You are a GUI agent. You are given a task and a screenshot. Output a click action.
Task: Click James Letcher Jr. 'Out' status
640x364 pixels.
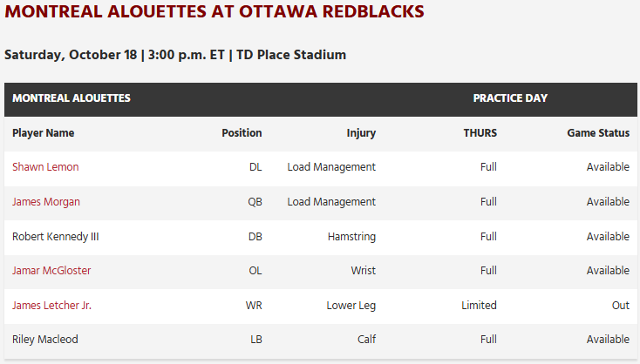[x=620, y=306]
